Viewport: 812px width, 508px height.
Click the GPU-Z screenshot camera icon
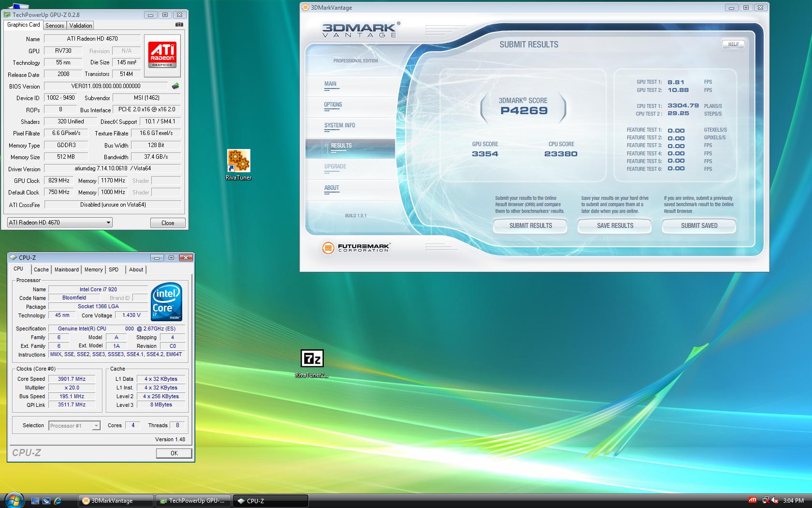(x=179, y=25)
